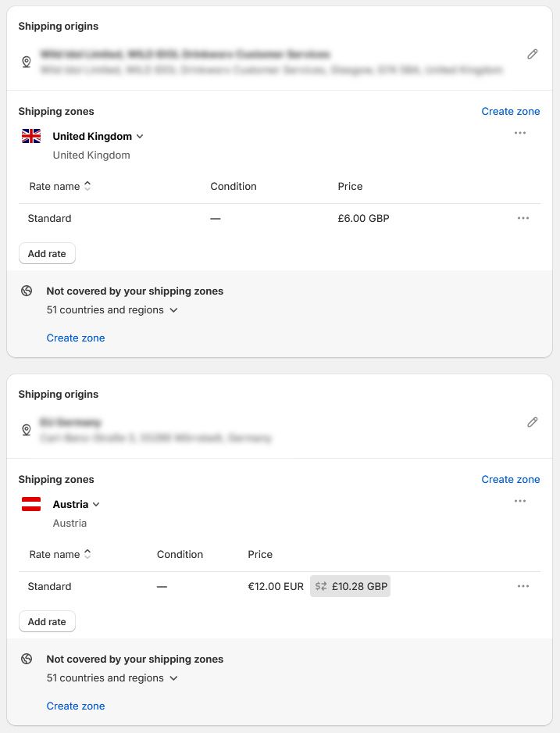Screen dimensions: 560x733
Task: Create zone for uncovered countries under Germany origin
Action: click(x=75, y=706)
